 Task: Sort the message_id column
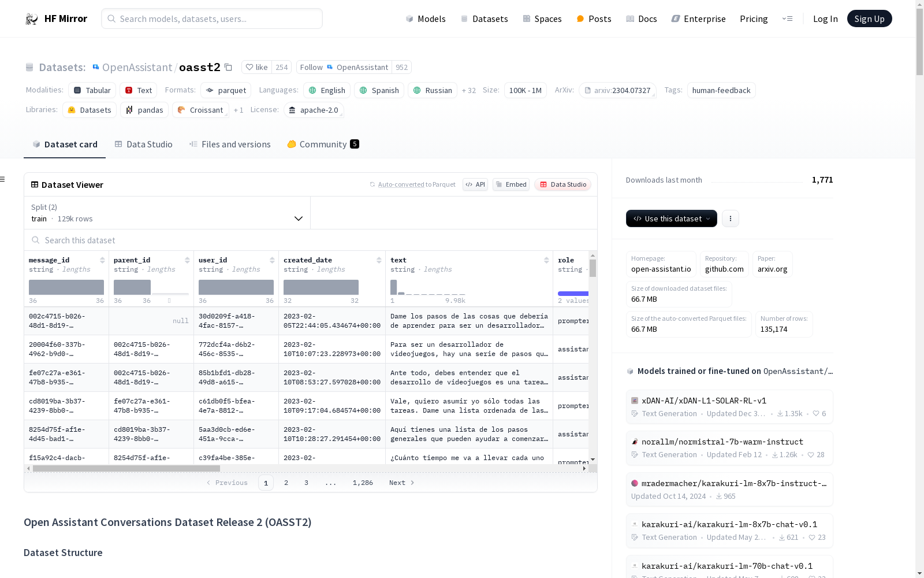pyautogui.click(x=102, y=260)
